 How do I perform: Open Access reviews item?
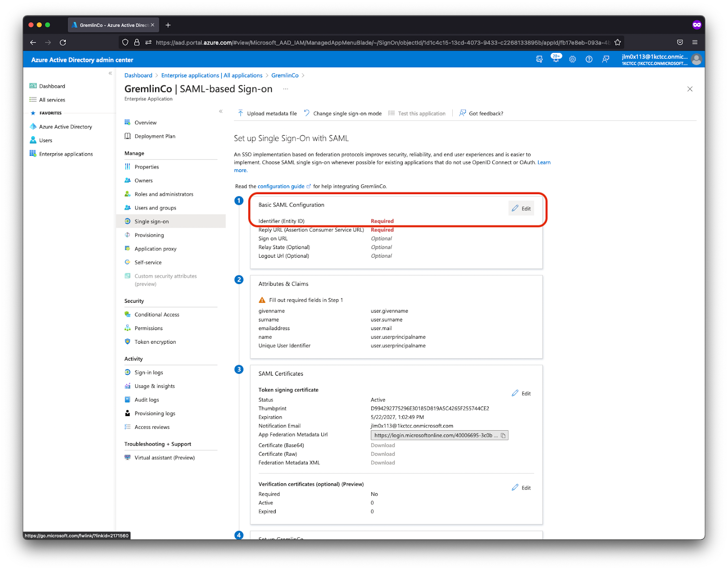pos(152,427)
